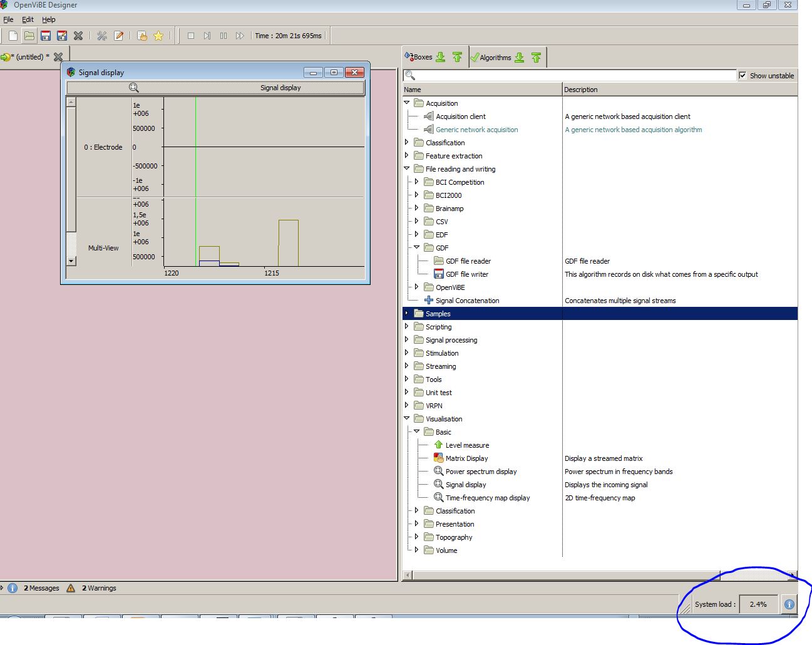Pause the running scenario
Viewport: 812px width, 645px height.
[224, 36]
